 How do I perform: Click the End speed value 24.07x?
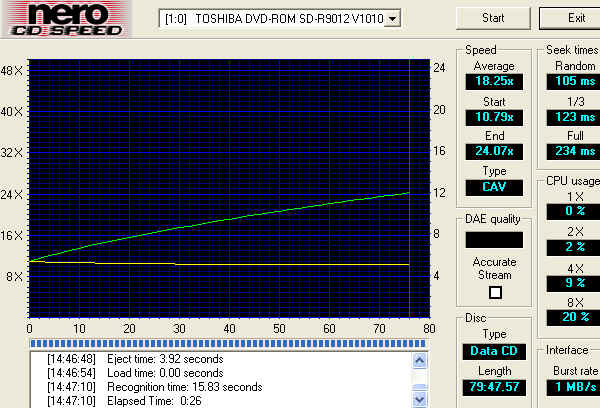(x=493, y=154)
